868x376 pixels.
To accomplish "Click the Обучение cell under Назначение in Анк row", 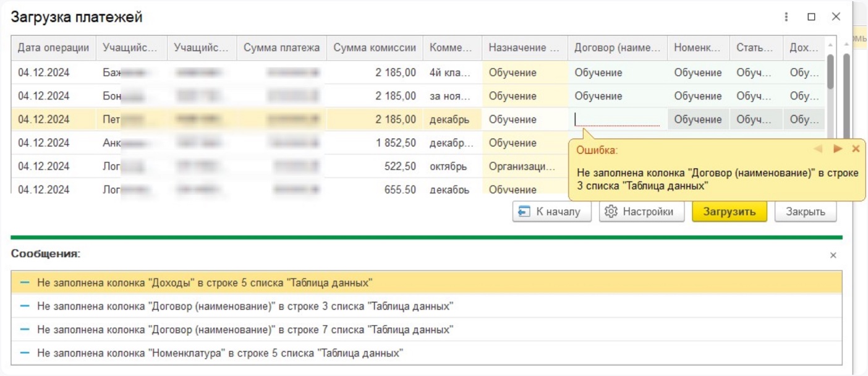I will coord(525,143).
